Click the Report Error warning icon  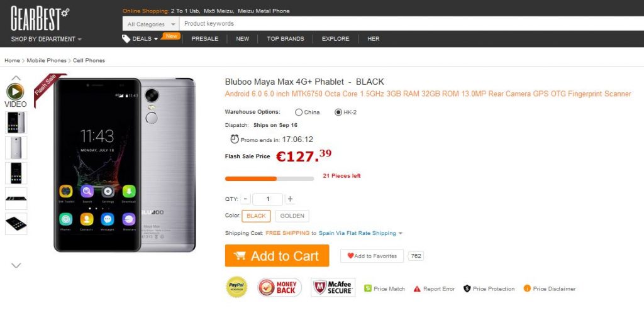tap(418, 289)
